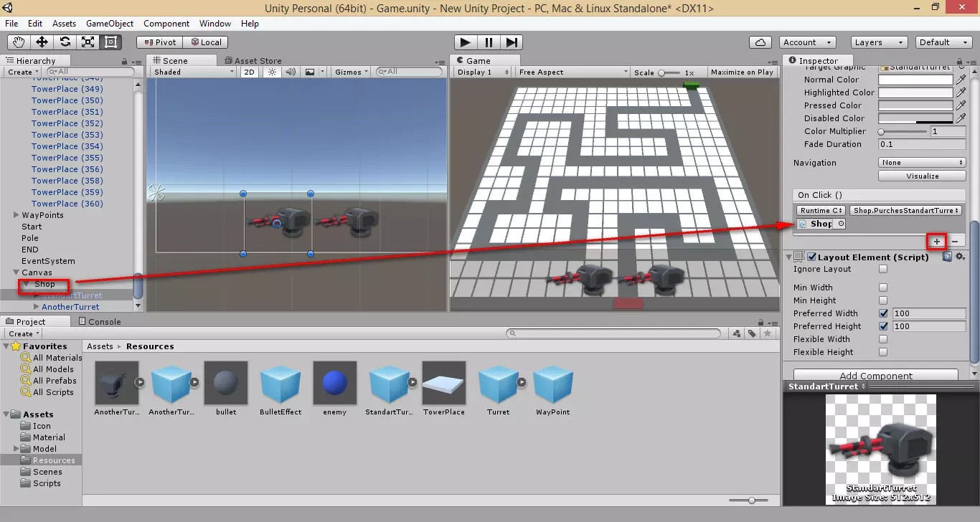Screen dimensions: 980x522
Task: Open the Layers dropdown
Action: pos(879,42)
